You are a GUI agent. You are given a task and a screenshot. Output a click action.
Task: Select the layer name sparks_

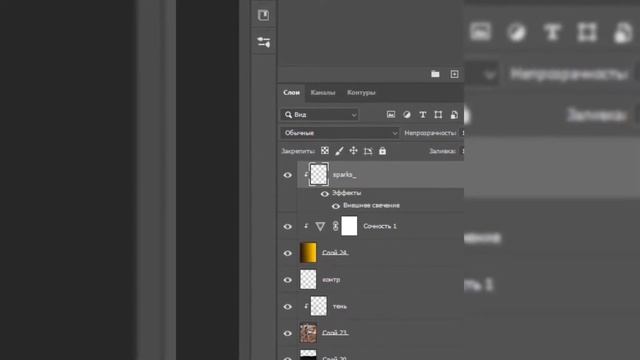pos(344,175)
